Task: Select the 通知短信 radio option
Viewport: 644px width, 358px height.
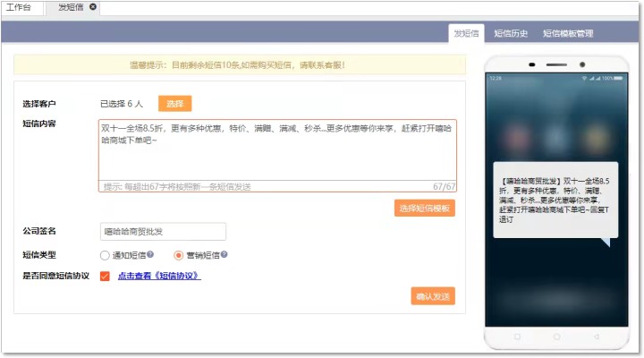Action: coord(106,255)
